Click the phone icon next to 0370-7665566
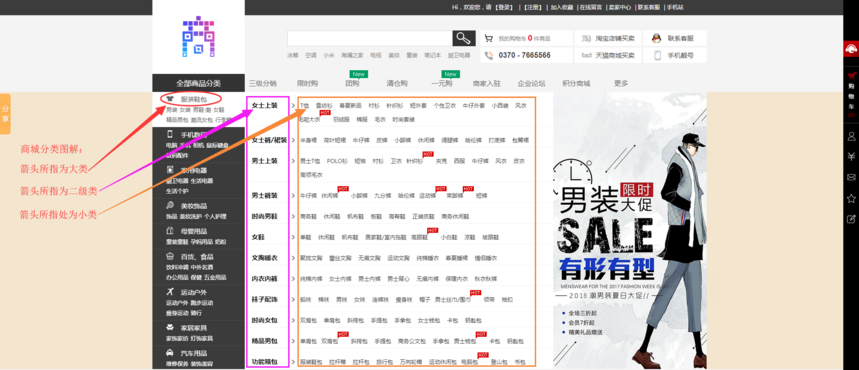 (489, 55)
